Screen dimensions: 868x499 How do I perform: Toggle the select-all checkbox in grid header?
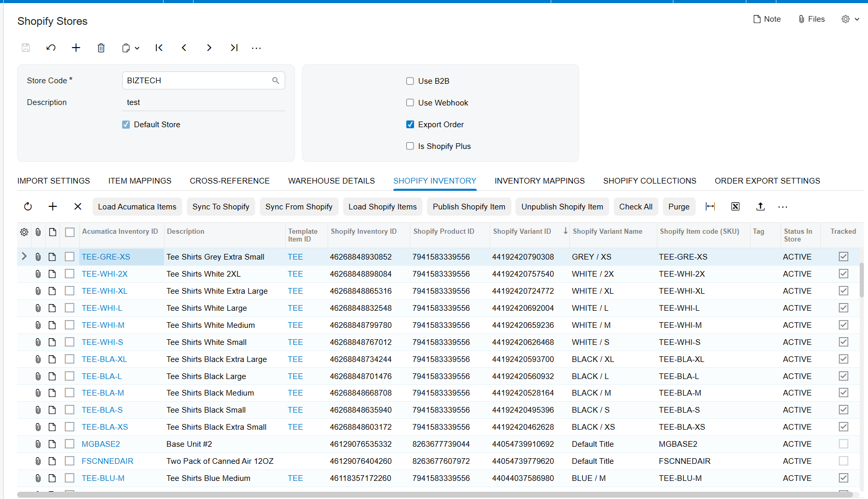coord(70,232)
